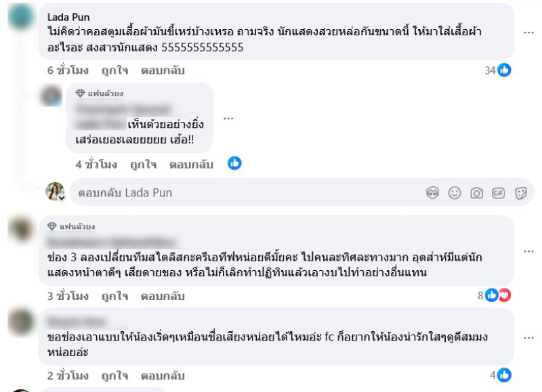
Task: Open emoji picker in reply box
Action: tap(455, 193)
